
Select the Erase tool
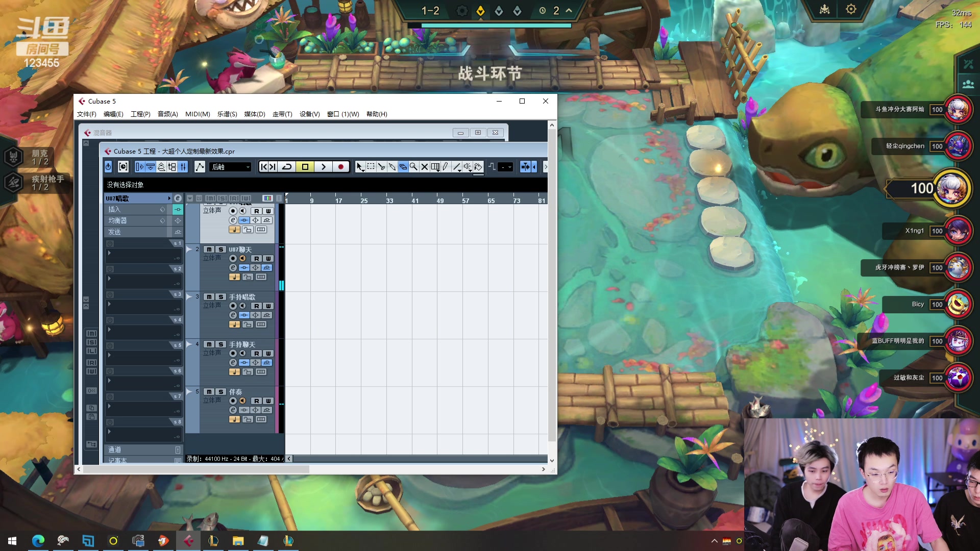[x=403, y=167]
